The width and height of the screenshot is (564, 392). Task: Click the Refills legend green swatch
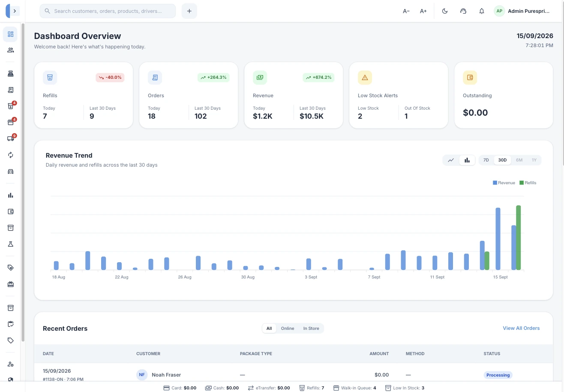click(522, 183)
